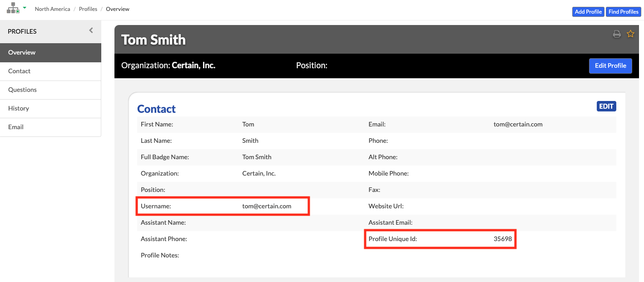Click the Fax label
644x282 pixels.
(x=374, y=190)
